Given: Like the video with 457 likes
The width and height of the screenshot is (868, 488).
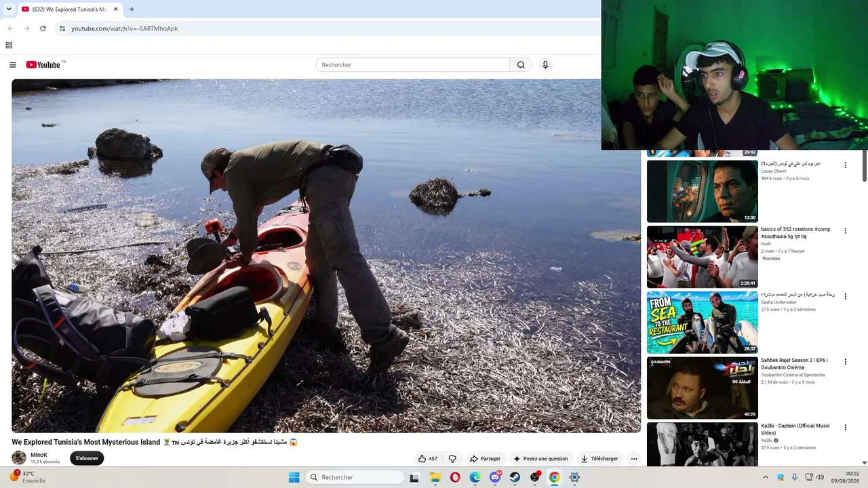Looking at the screenshot, I should point(428,459).
